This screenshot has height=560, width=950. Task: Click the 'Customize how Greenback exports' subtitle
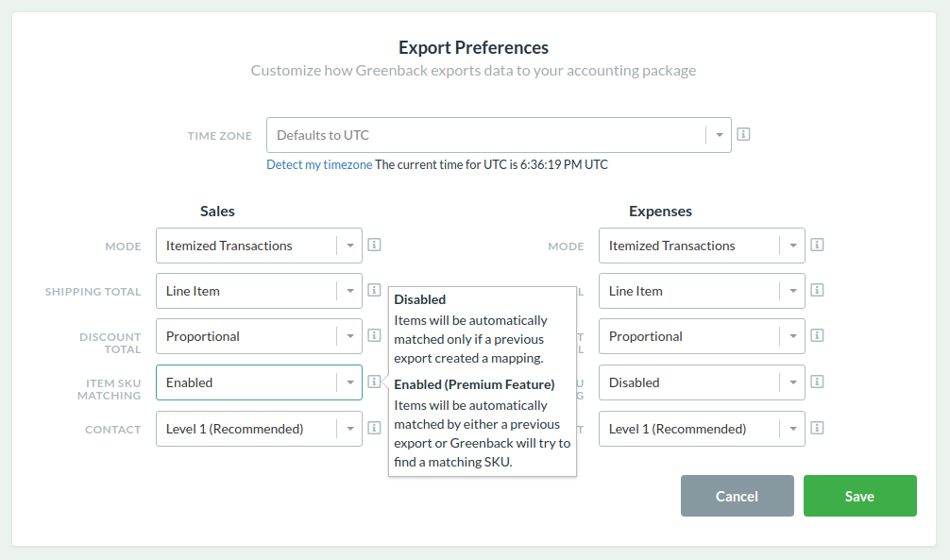click(473, 70)
